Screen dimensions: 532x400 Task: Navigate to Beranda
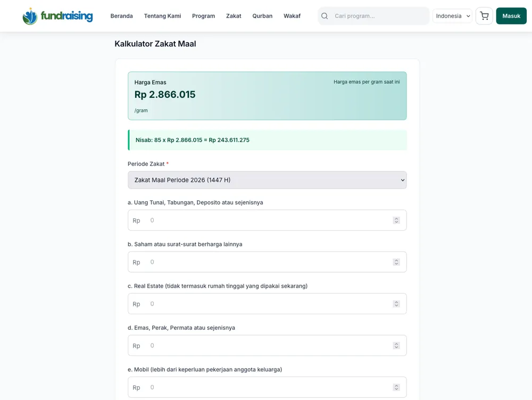pos(121,16)
